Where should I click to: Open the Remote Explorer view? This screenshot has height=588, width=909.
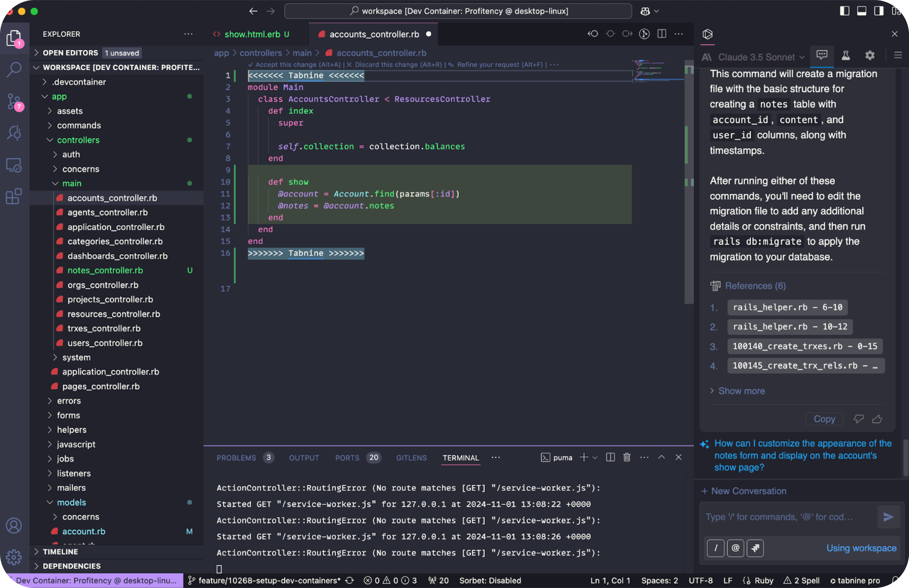click(14, 165)
